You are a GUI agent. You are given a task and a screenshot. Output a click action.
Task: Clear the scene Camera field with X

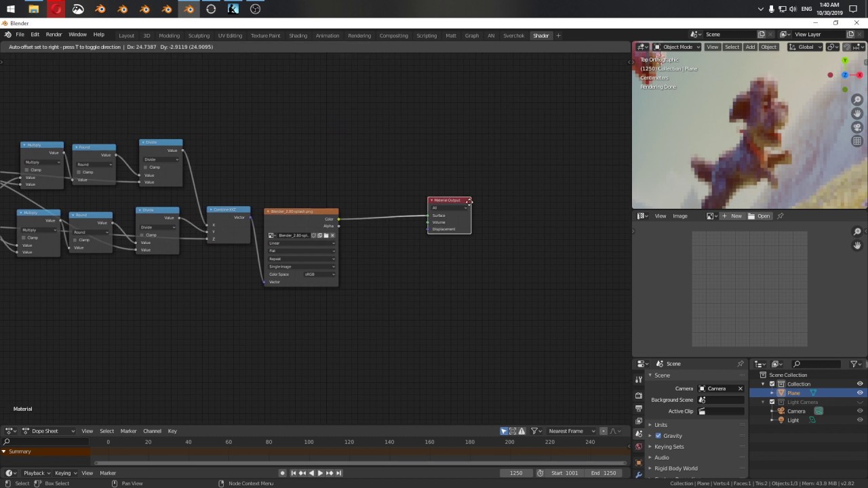pos(741,388)
